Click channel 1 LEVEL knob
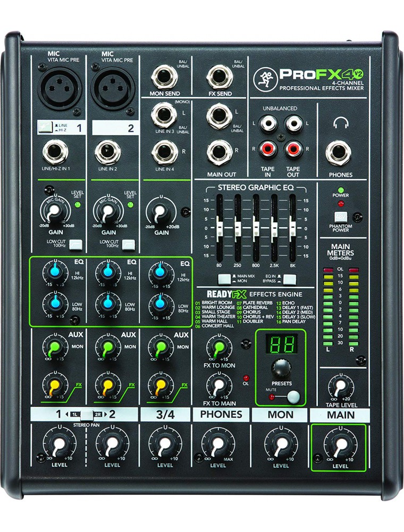Screen dimensions: 404x532 tap(60, 444)
